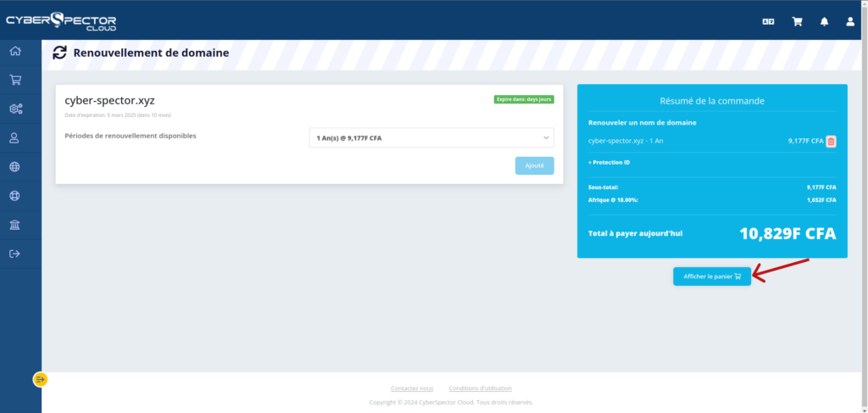Screen dimensions: 868x413
Task: Click the Ajouté button
Action: [534, 165]
